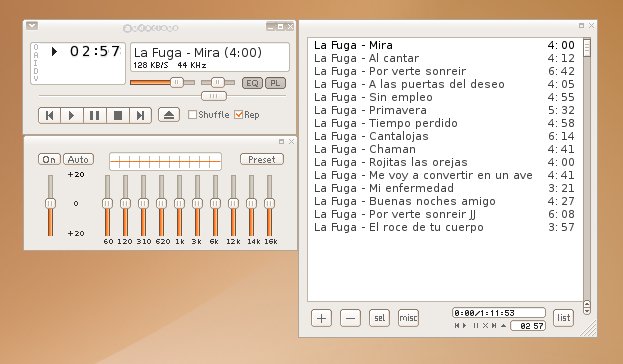Viewport: 623px width, 364px height.
Task: Click the 60 Hz band slider handle
Action: 107,203
